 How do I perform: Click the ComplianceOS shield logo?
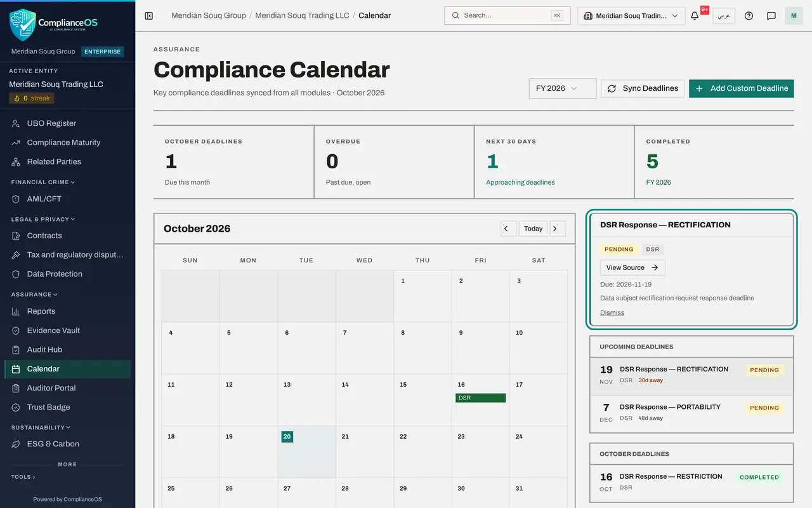click(22, 24)
